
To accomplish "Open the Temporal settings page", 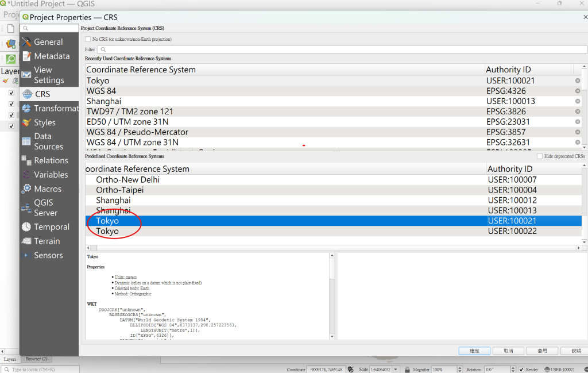I will point(49,227).
